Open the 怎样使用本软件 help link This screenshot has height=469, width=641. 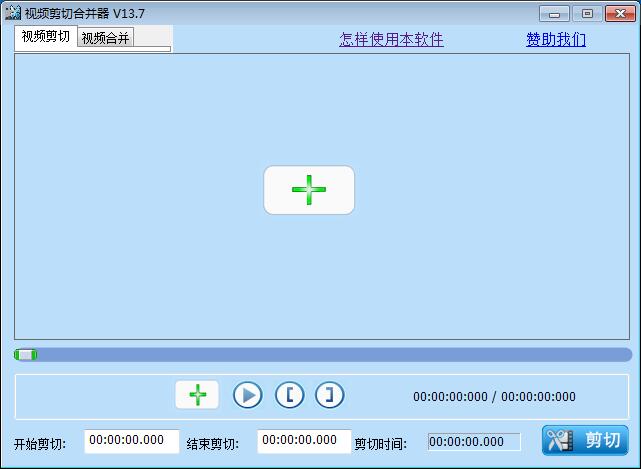391,40
